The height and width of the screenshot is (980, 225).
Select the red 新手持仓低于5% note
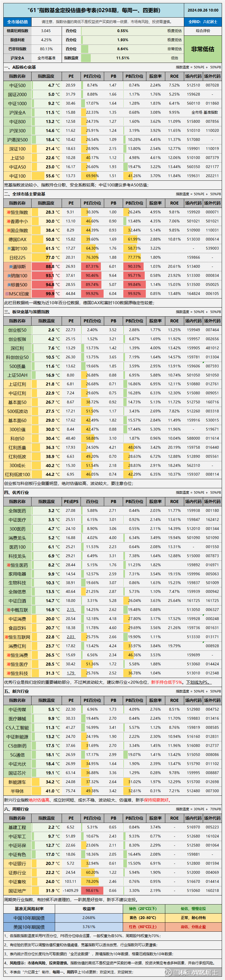tap(167, 682)
